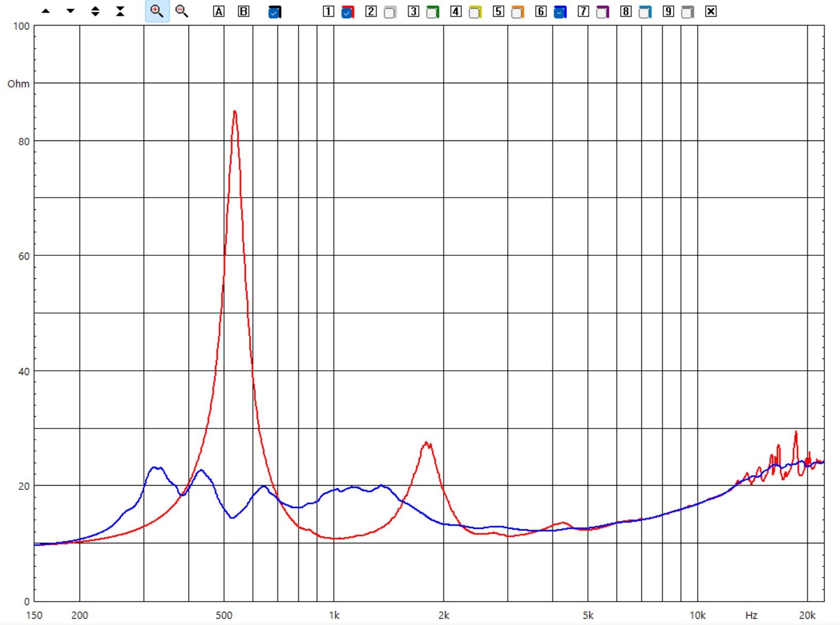Image resolution: width=840 pixels, height=625 pixels.
Task: Click the 60 value on vertical axis
Action: point(24,256)
